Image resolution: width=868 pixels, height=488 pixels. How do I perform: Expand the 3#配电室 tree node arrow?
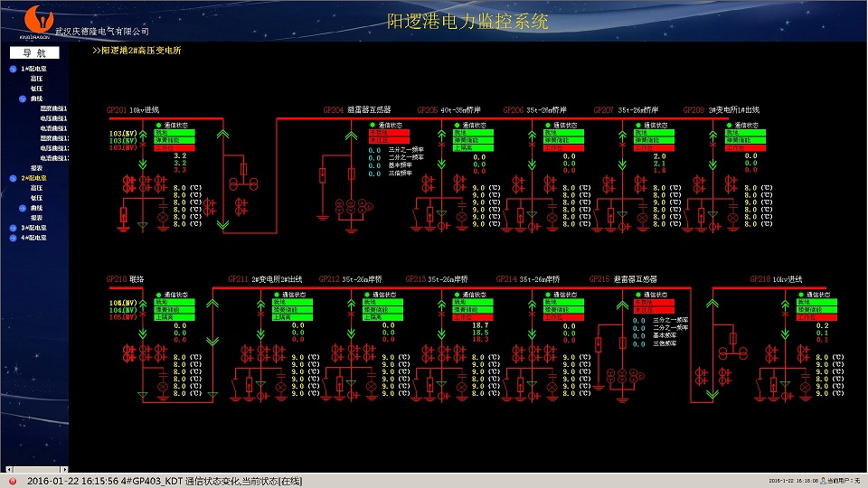tap(13, 228)
